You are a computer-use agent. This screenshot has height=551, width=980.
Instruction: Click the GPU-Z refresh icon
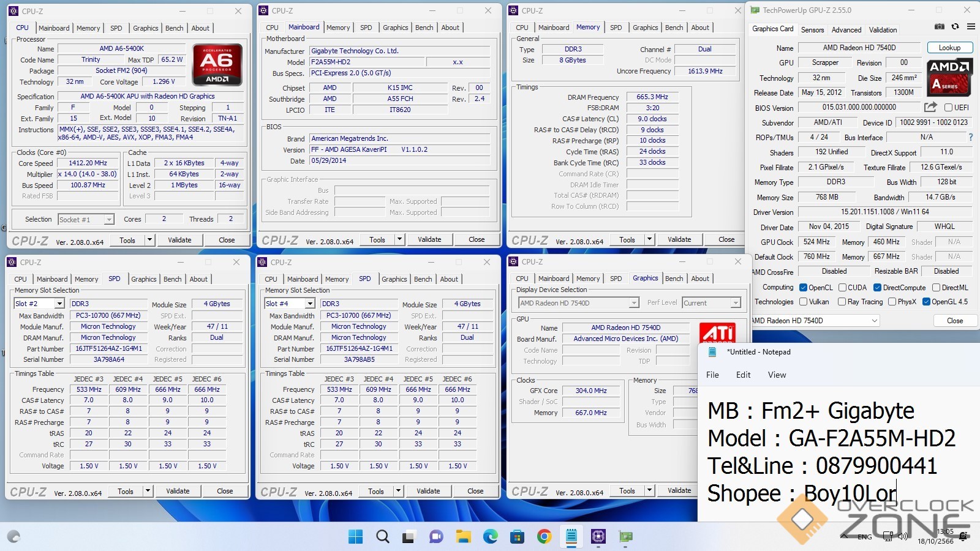point(955,27)
